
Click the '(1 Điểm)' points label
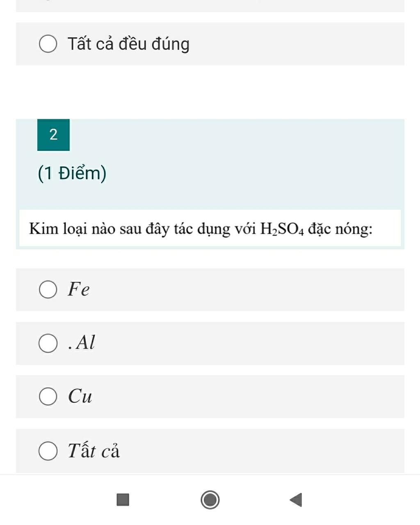tap(72, 173)
